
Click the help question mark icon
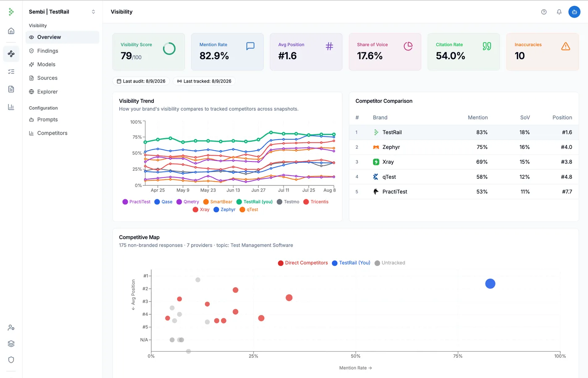pos(544,12)
